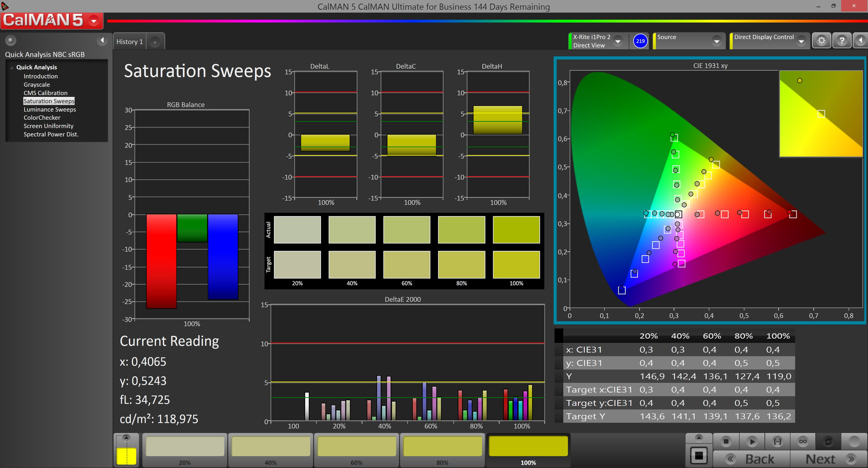Add a new history tab with plus
The height and width of the screenshot is (468, 868).
coord(155,42)
